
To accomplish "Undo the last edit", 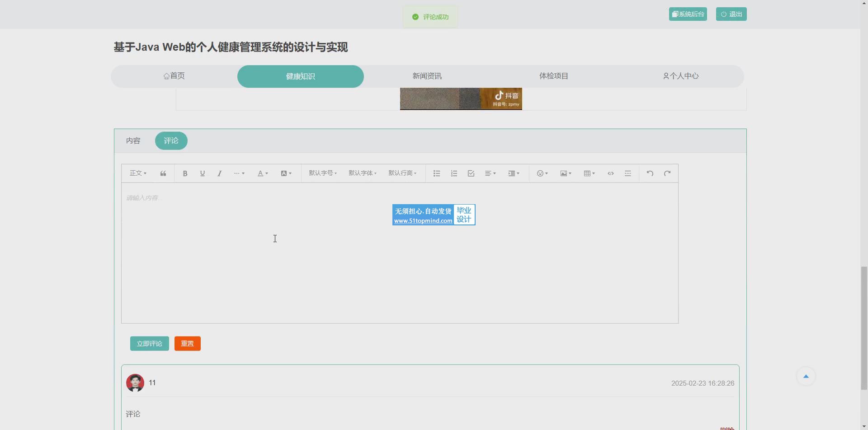I will (x=650, y=173).
